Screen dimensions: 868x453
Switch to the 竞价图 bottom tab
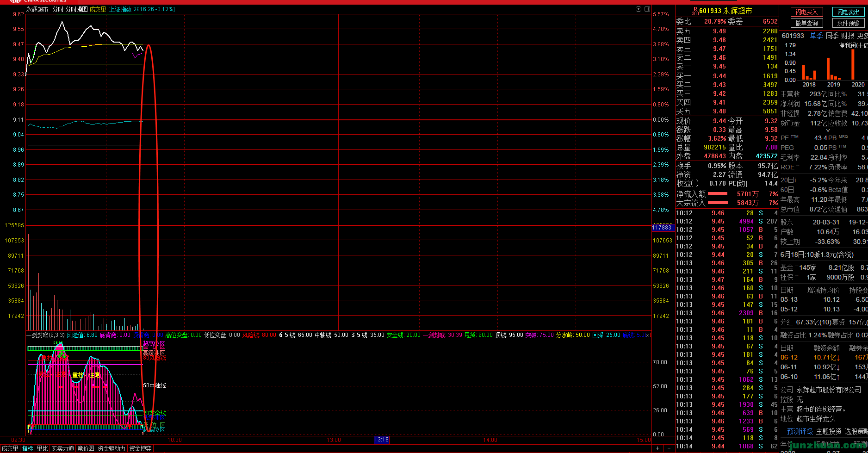pos(86,448)
